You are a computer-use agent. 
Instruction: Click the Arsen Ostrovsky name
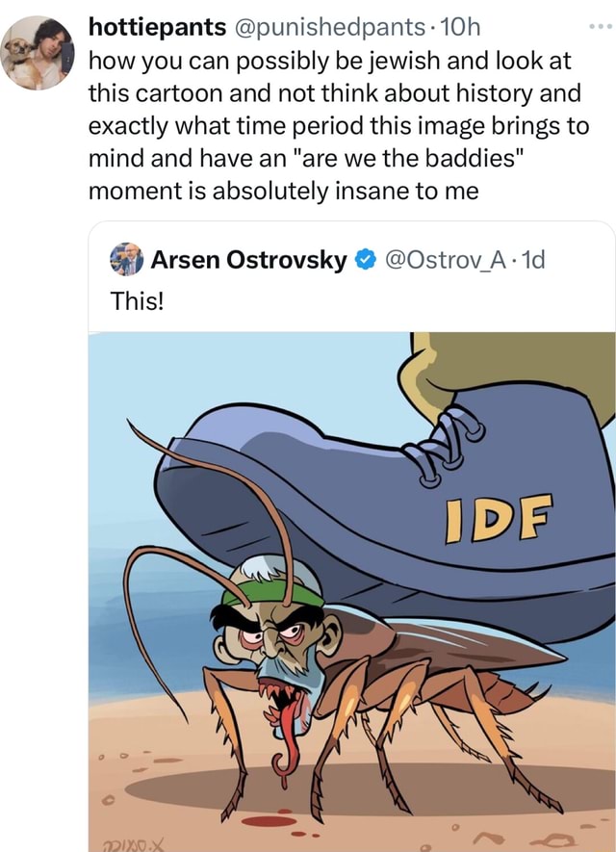tap(248, 260)
